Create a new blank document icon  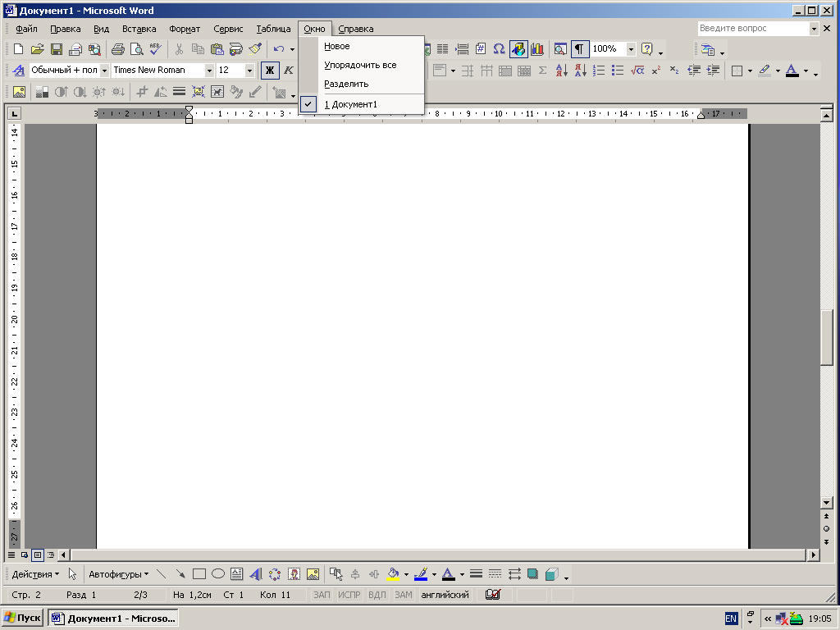tap(18, 49)
